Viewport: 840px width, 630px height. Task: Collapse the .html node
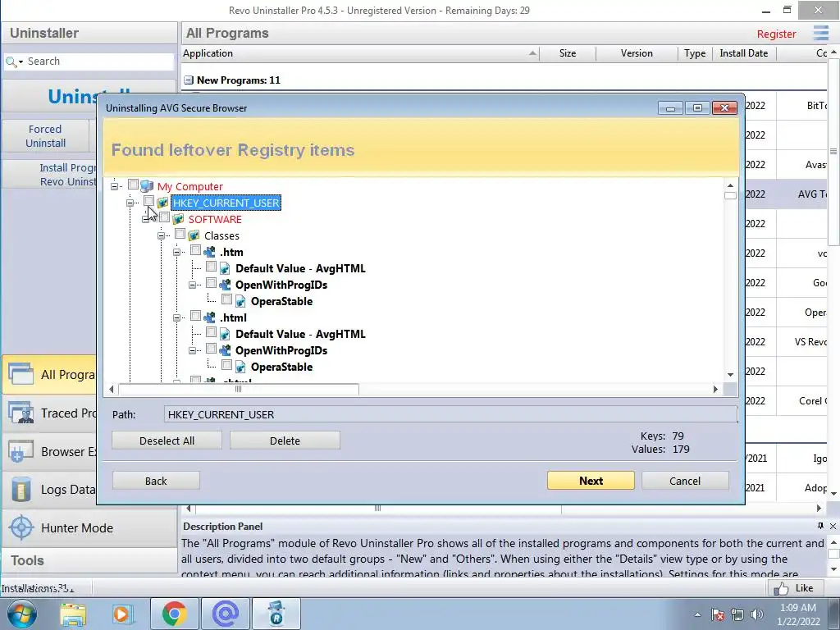(176, 317)
